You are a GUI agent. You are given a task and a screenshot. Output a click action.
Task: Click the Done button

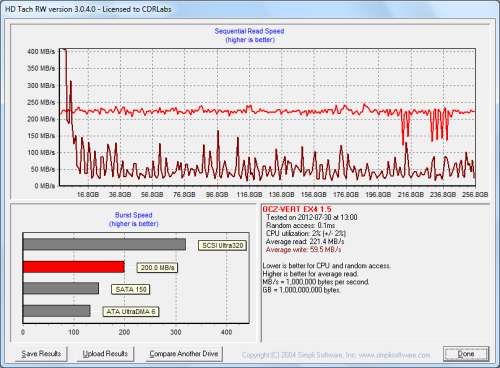[466, 354]
